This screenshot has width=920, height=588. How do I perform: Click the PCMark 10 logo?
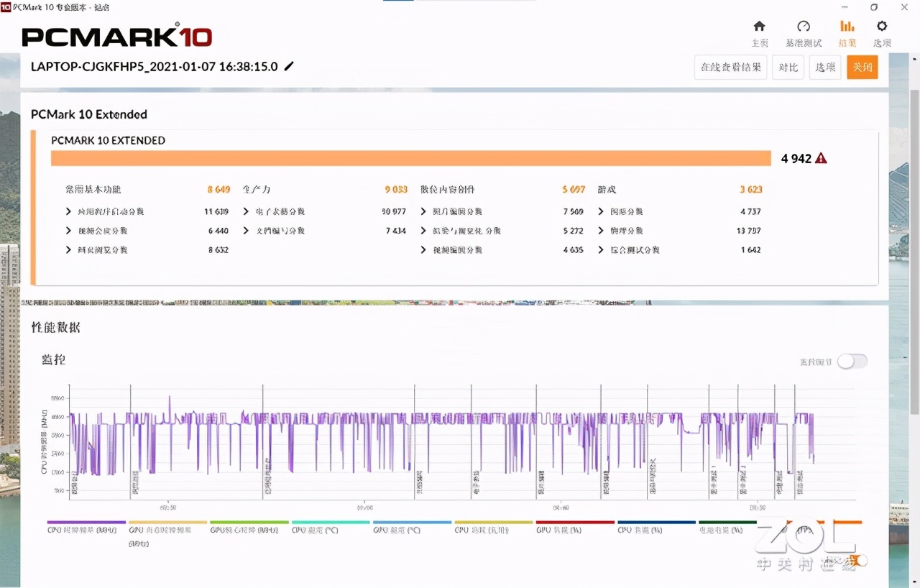pyautogui.click(x=117, y=37)
